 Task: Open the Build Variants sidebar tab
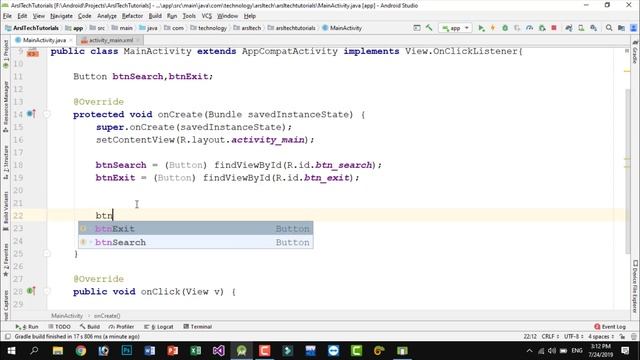[6, 211]
